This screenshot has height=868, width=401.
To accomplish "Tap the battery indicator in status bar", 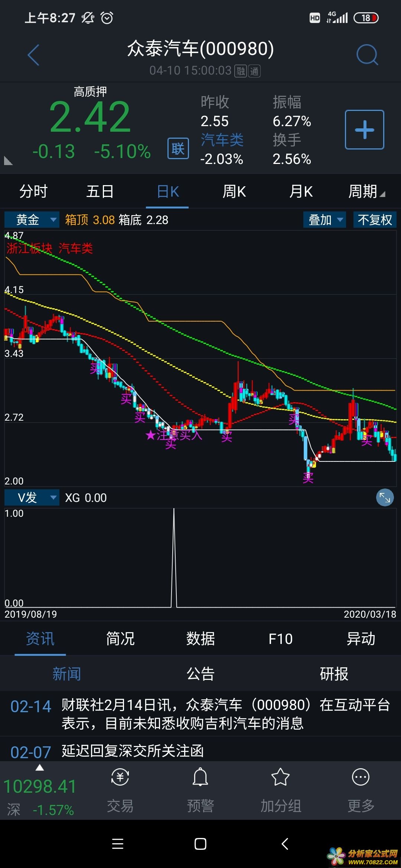I will (x=366, y=18).
